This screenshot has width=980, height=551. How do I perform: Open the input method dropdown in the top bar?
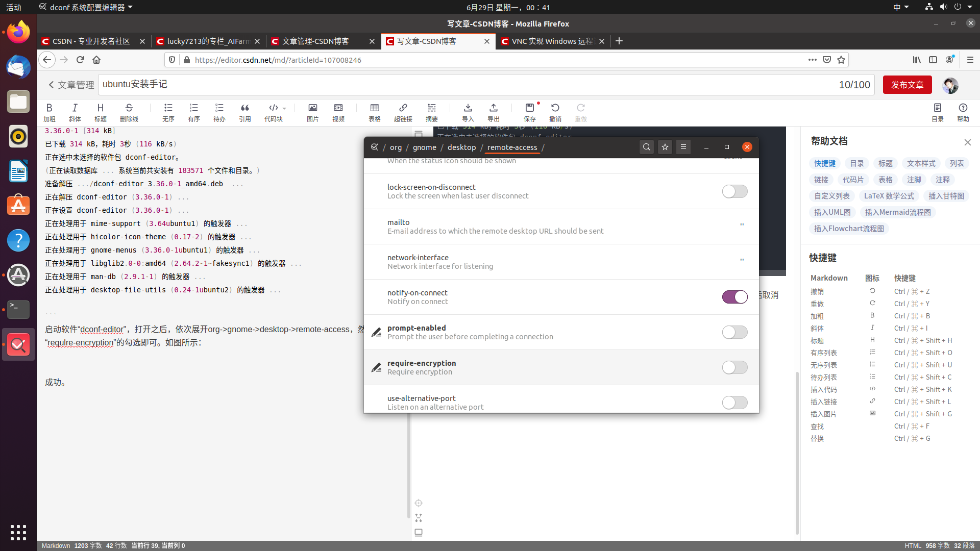(x=901, y=7)
